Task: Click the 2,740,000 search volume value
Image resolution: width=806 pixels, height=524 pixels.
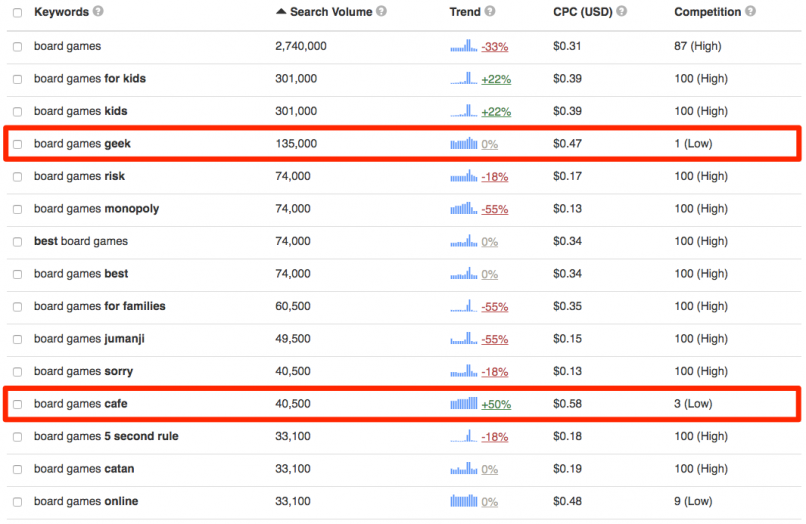Action: coord(301,46)
